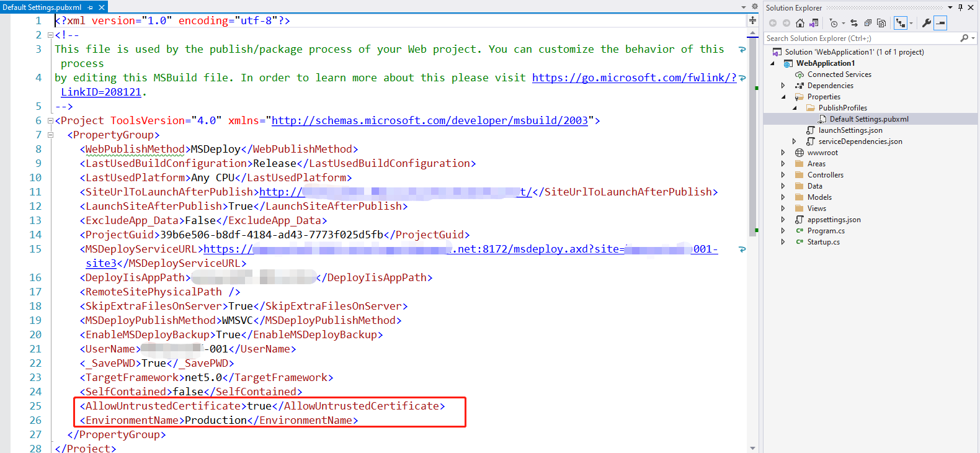Click the Models folder icon
The image size is (980, 453).
coord(800,197)
